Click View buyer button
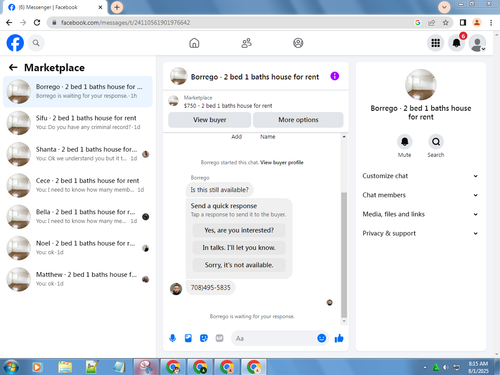Image resolution: width=500 pixels, height=375 pixels. tap(210, 120)
